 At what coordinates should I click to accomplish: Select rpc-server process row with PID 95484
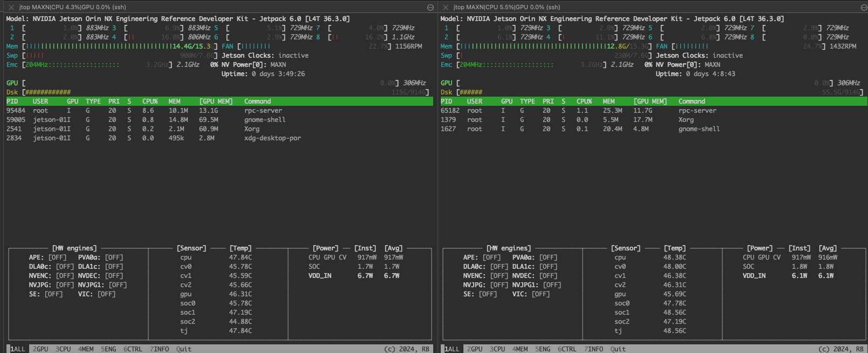click(x=219, y=111)
